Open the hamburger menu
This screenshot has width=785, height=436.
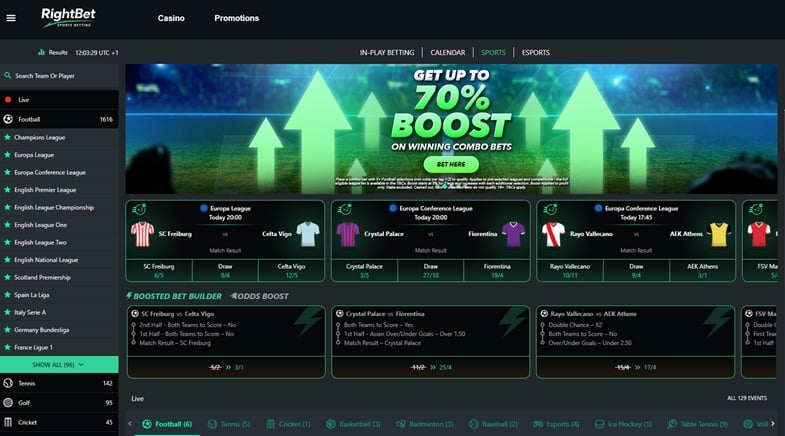pos(11,18)
